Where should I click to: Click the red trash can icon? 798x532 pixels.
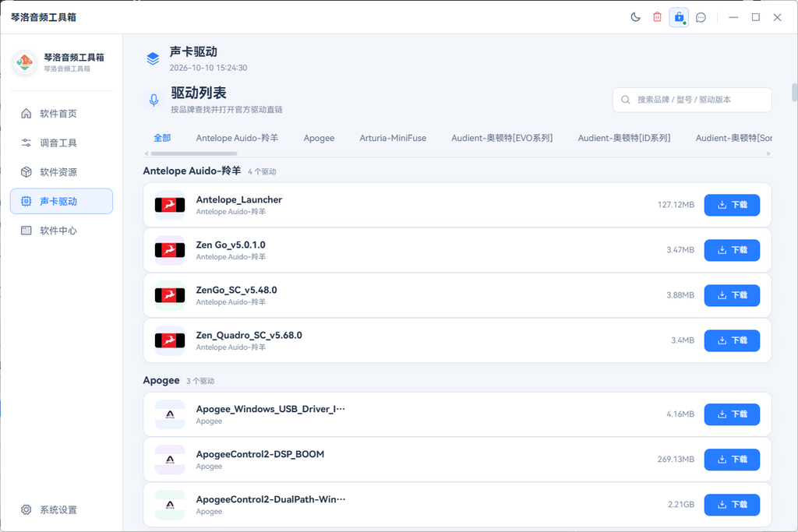tap(657, 17)
